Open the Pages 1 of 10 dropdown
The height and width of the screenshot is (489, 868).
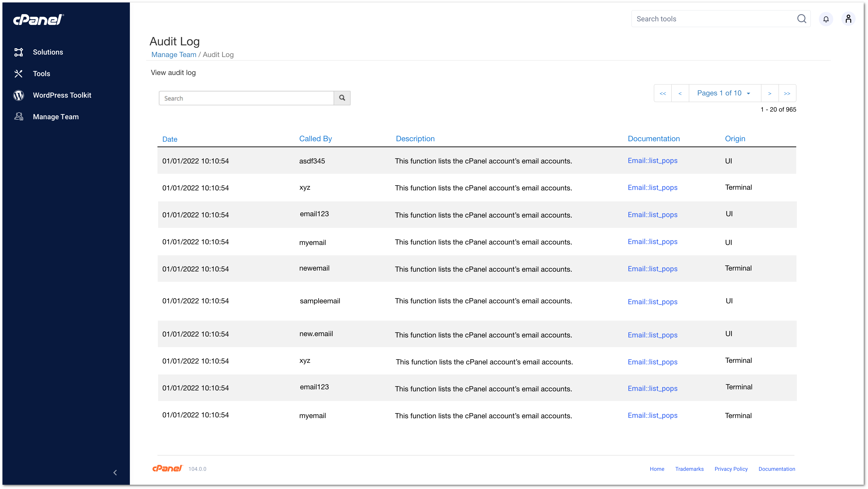pos(724,93)
